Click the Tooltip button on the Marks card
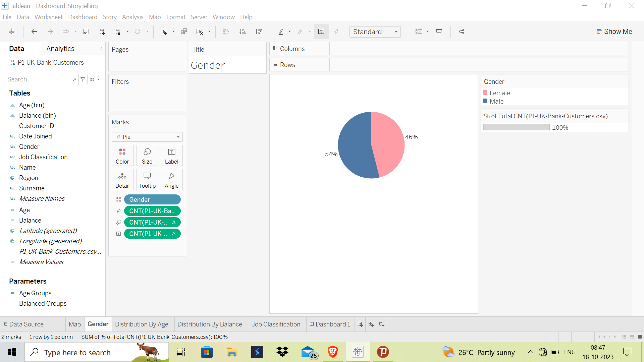Viewport: 644px width, 362px height. [147, 179]
